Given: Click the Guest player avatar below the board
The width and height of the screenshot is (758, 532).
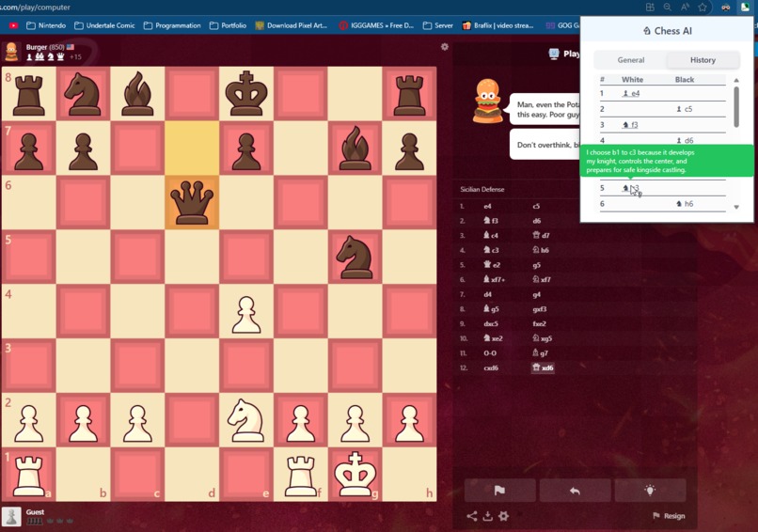Looking at the screenshot, I should [x=11, y=517].
